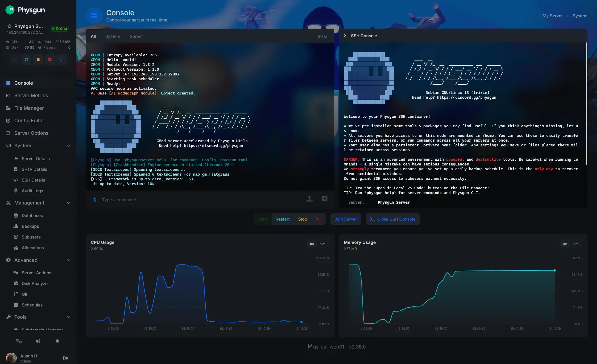Screen dimensions: 597x364
Task: Click the logout arrow icon next to Austin H
Action: (66, 358)
